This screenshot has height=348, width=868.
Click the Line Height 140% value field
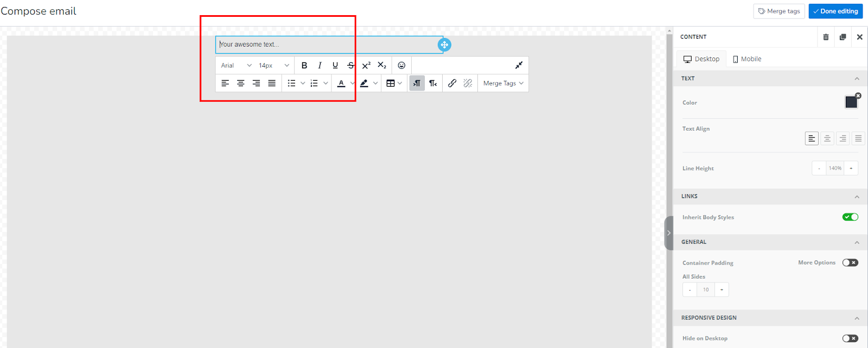[835, 168]
